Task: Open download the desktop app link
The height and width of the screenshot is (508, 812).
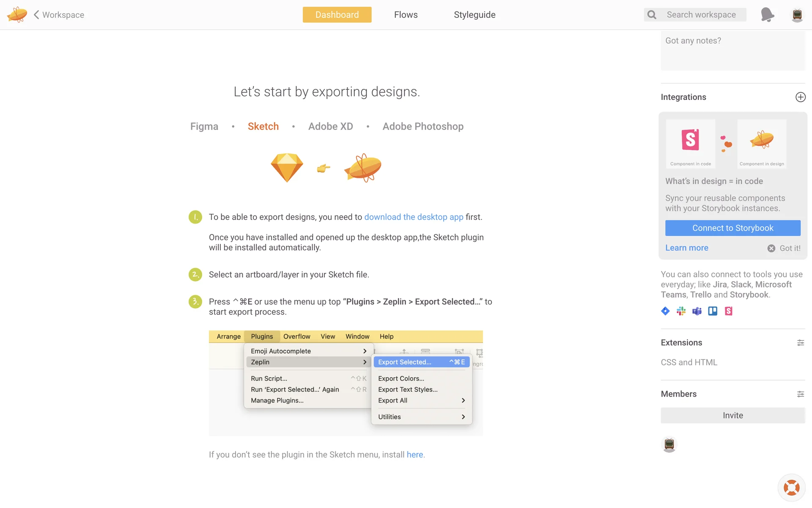Action: [x=414, y=217]
